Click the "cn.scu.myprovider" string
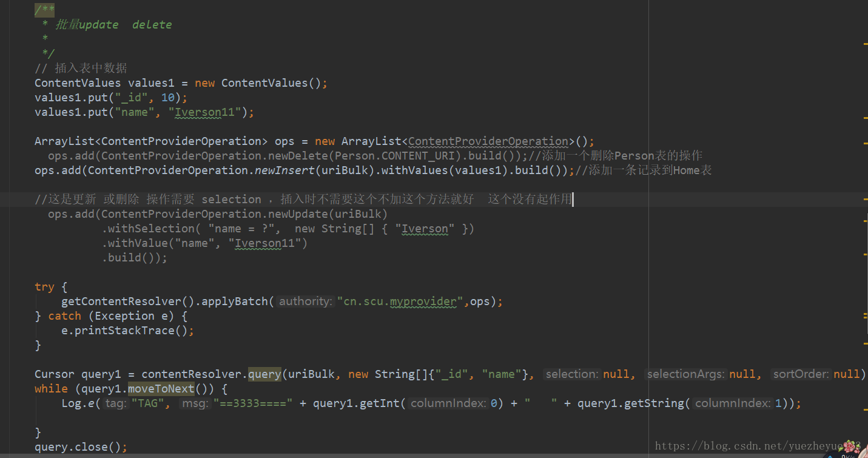 (x=400, y=301)
